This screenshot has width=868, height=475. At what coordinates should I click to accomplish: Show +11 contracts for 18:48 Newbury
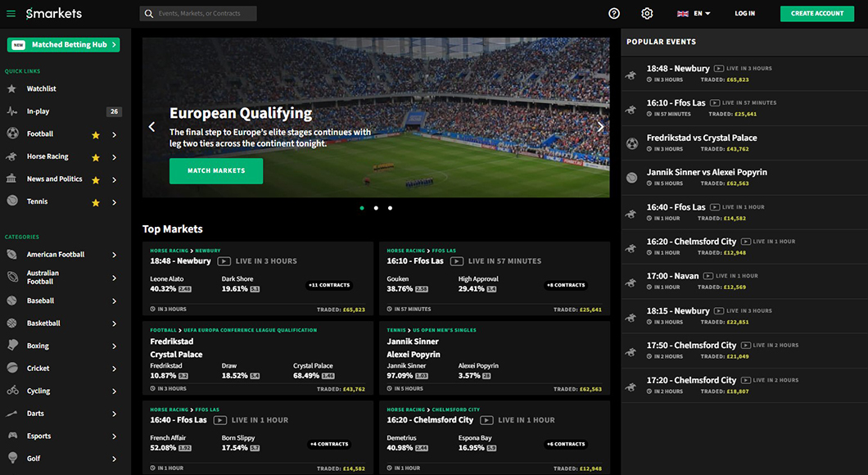329,285
